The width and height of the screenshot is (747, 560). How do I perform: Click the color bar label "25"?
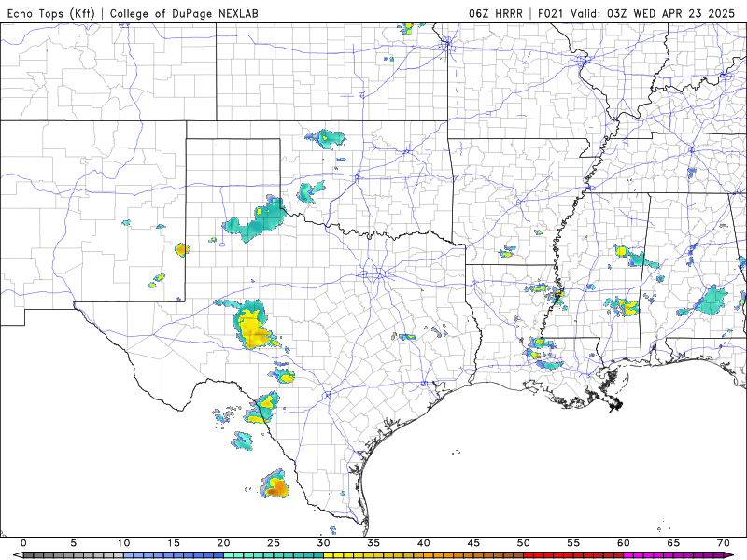pos(274,543)
